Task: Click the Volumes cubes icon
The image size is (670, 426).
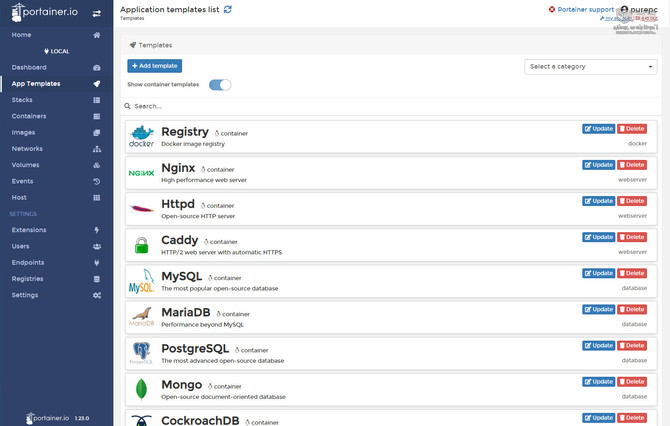Action: pos(97,165)
